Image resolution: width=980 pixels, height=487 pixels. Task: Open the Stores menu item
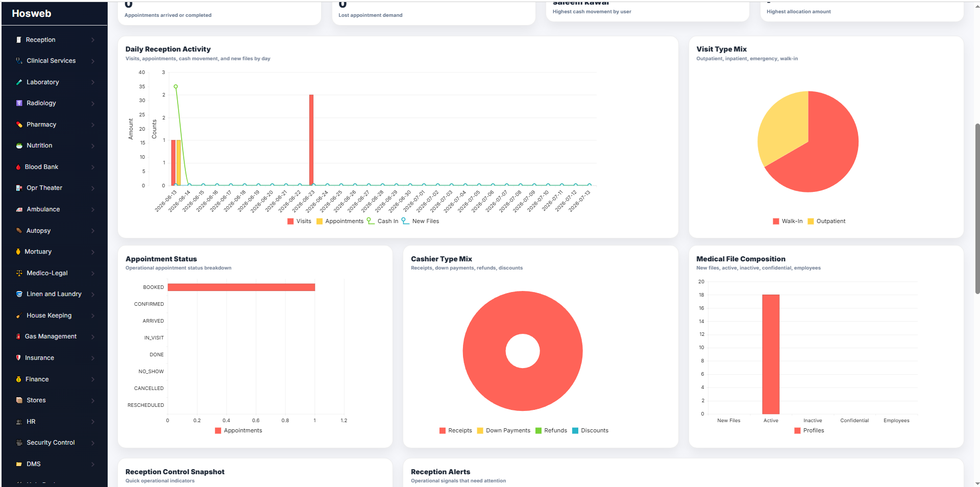click(x=54, y=400)
